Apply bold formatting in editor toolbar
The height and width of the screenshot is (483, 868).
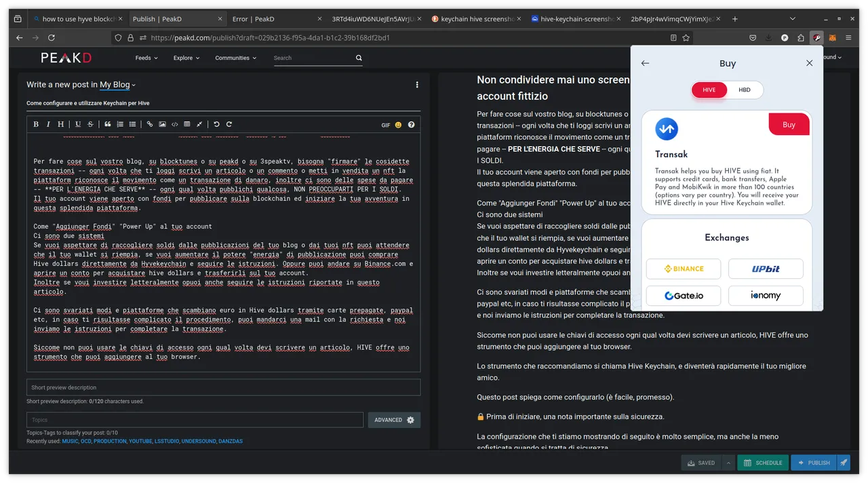point(36,124)
